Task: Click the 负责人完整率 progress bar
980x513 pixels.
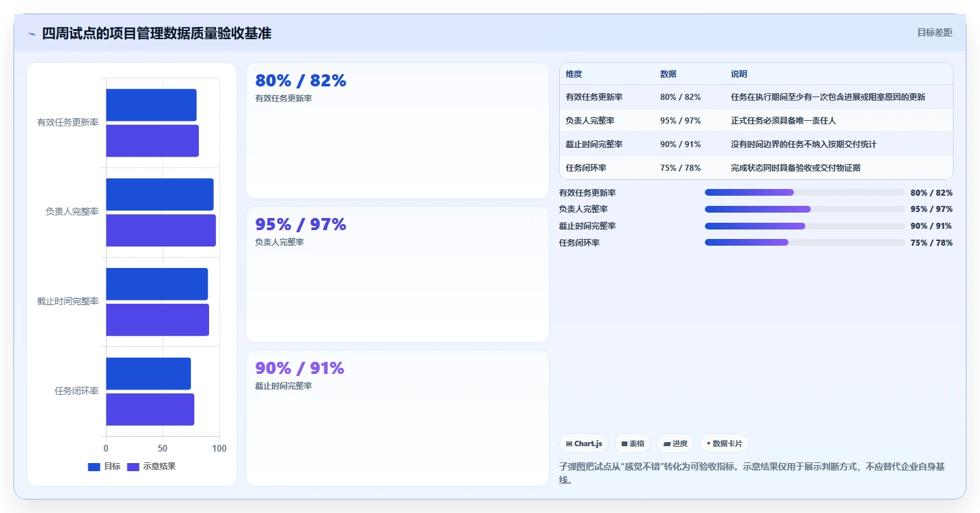Action: pyautogui.click(x=805, y=209)
